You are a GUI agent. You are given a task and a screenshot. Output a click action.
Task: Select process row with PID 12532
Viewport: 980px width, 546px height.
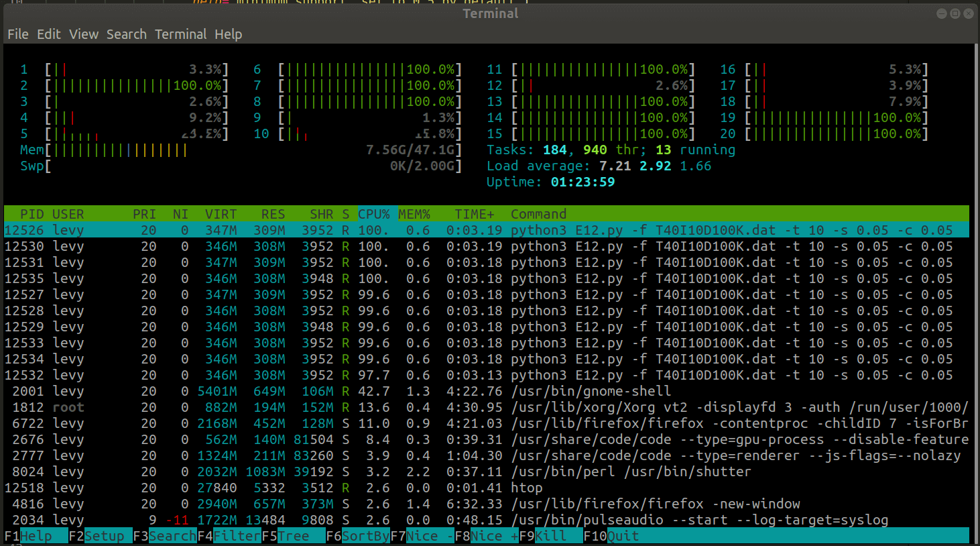click(x=487, y=375)
